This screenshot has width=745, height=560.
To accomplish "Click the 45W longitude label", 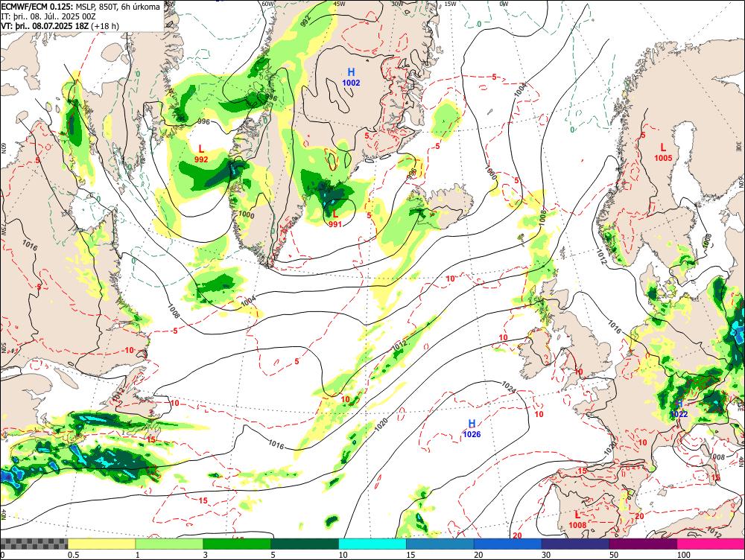I will pyautogui.click(x=339, y=3).
